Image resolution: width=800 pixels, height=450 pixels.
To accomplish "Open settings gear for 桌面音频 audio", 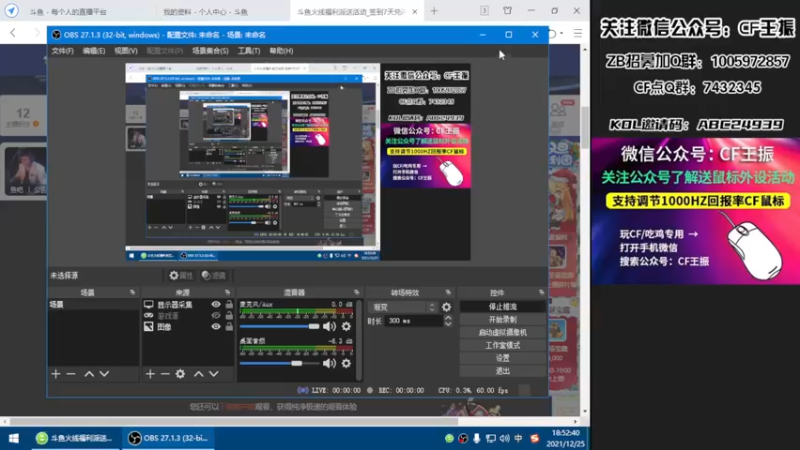I will coord(346,363).
